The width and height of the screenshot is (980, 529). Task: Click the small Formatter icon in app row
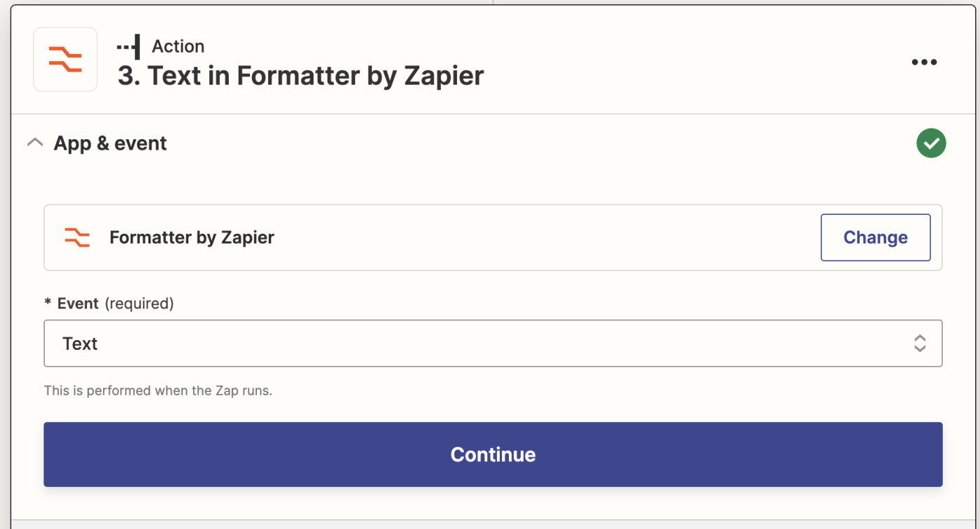[77, 237]
